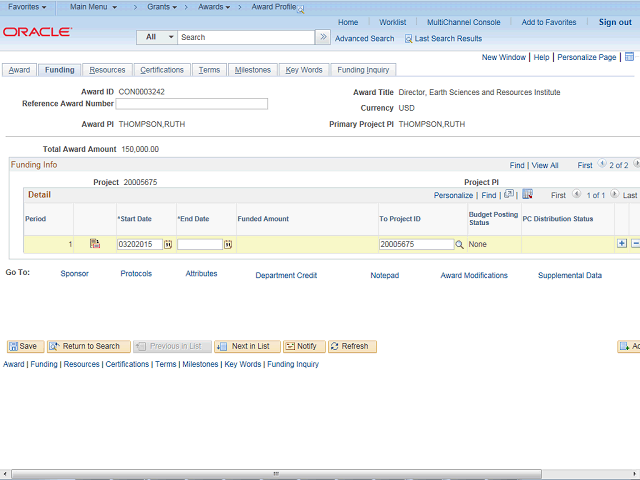Screen dimensions: 640x480
Task: Click the search go arrow button
Action: (x=323, y=37)
